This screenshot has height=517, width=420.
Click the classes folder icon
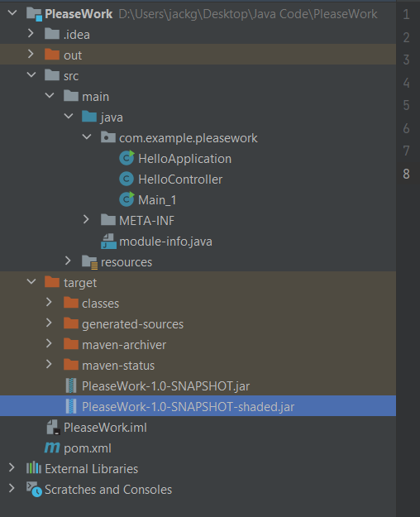pyautogui.click(x=71, y=303)
